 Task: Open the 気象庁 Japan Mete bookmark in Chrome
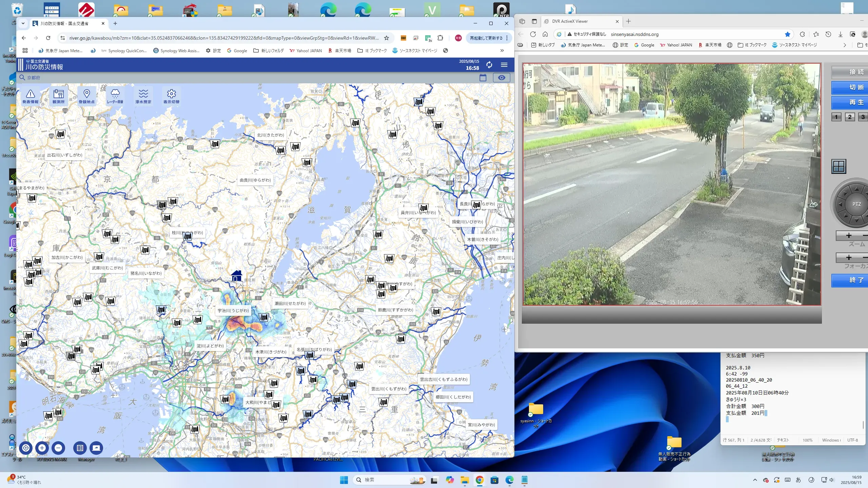pyautogui.click(x=60, y=50)
